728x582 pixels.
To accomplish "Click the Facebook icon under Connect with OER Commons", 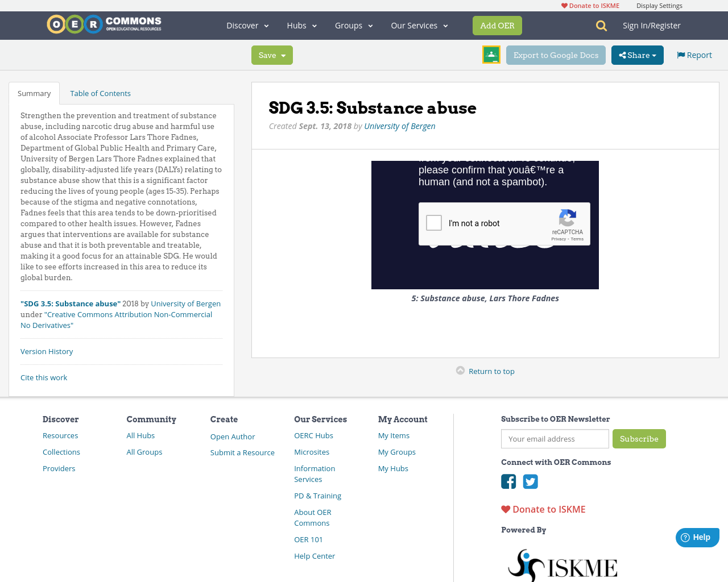I will (x=508, y=481).
